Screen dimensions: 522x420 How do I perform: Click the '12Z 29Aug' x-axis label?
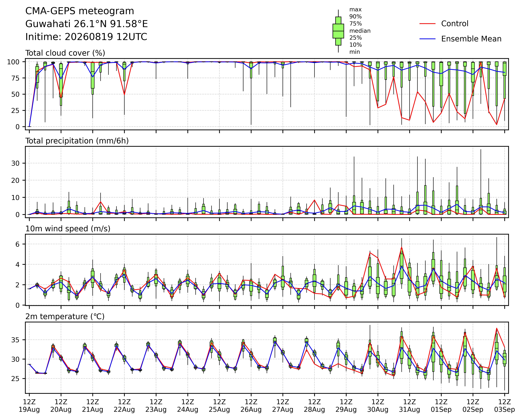[346, 406]
